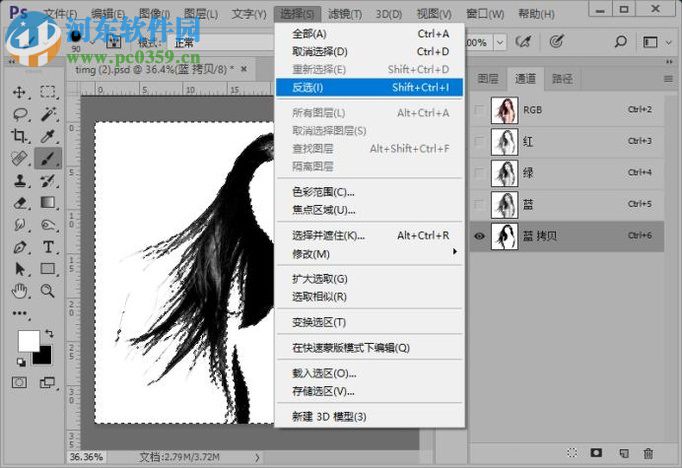This screenshot has width=682, height=468.
Task: Click the white foreground color swatch
Action: click(x=27, y=340)
